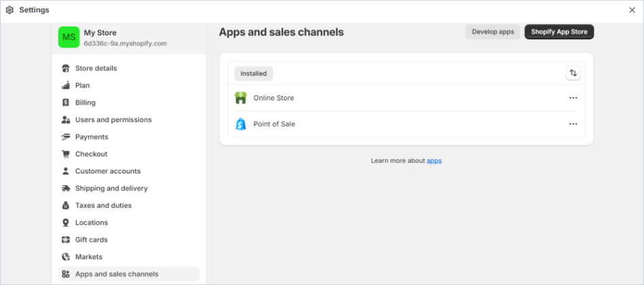This screenshot has width=644, height=285.
Task: Select the Installed filter tab
Action: coord(253,73)
